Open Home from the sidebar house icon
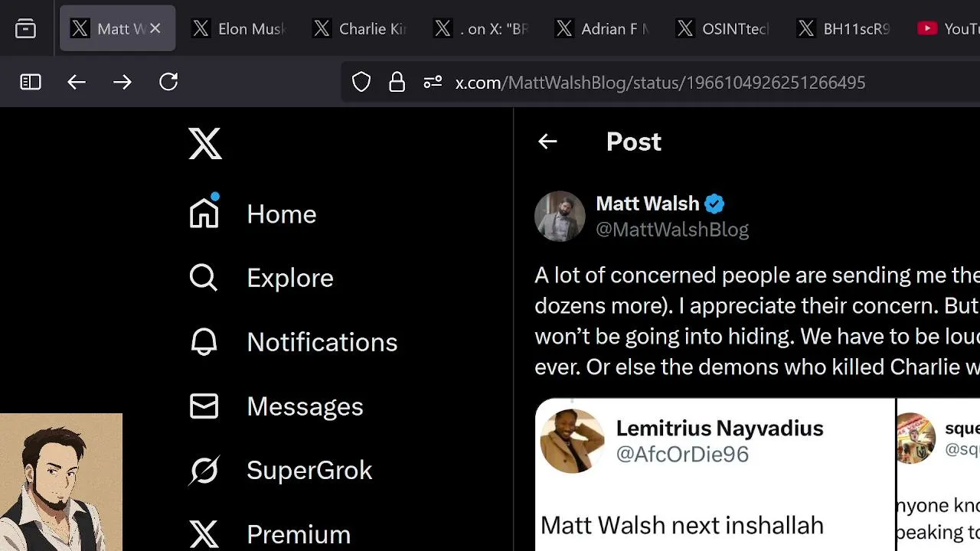 pyautogui.click(x=204, y=210)
